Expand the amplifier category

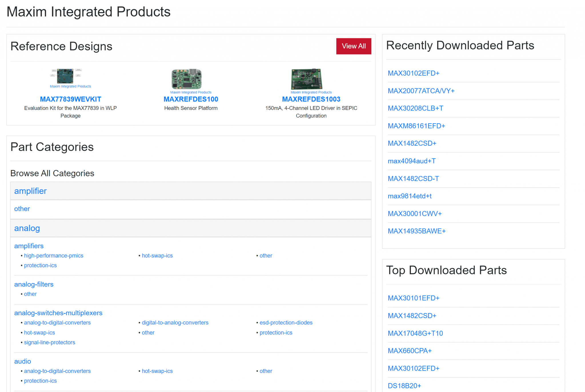pyautogui.click(x=30, y=191)
